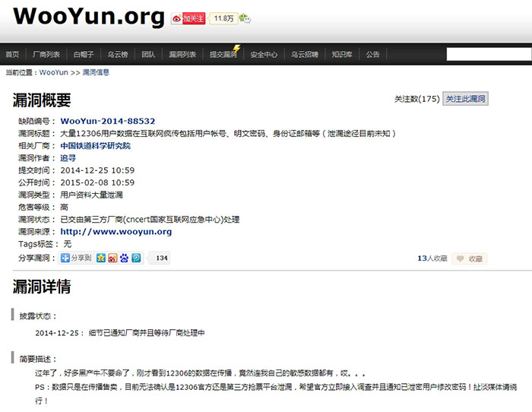Viewport: 532px width, 412px height.
Task: Open author link 追寻
Action: tap(68, 157)
